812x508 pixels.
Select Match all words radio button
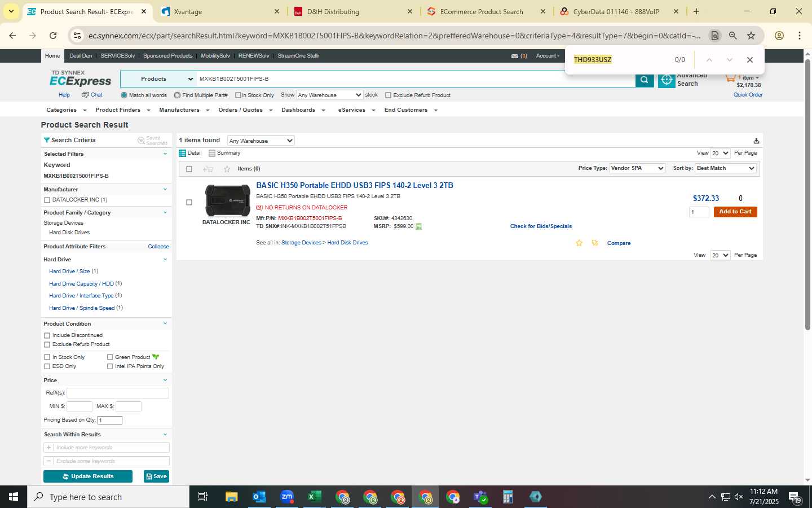click(x=124, y=95)
